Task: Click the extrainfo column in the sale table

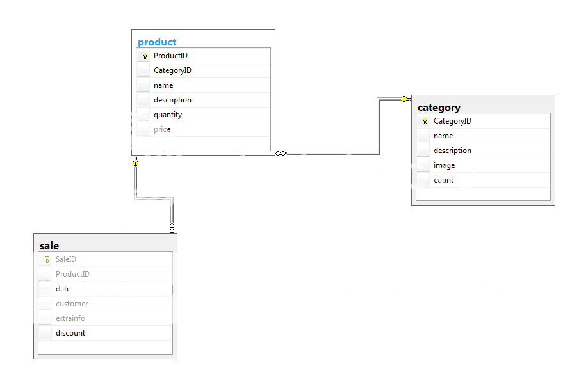Action: pyautogui.click(x=70, y=318)
